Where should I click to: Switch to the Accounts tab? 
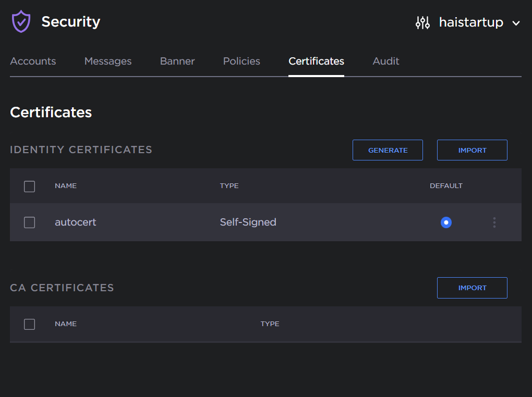point(33,61)
